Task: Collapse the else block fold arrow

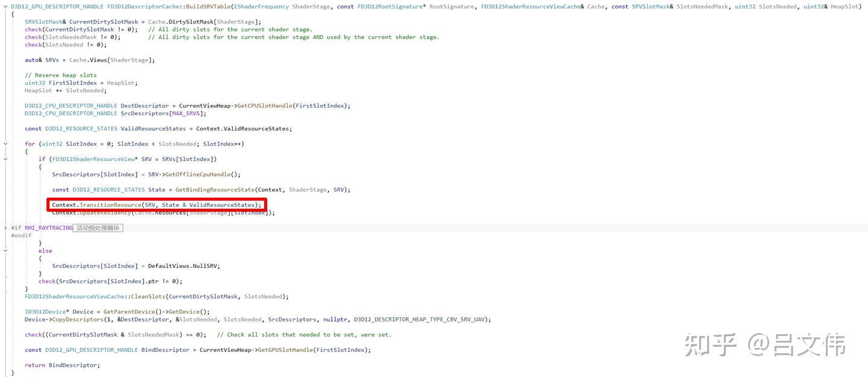Action: click(5, 250)
